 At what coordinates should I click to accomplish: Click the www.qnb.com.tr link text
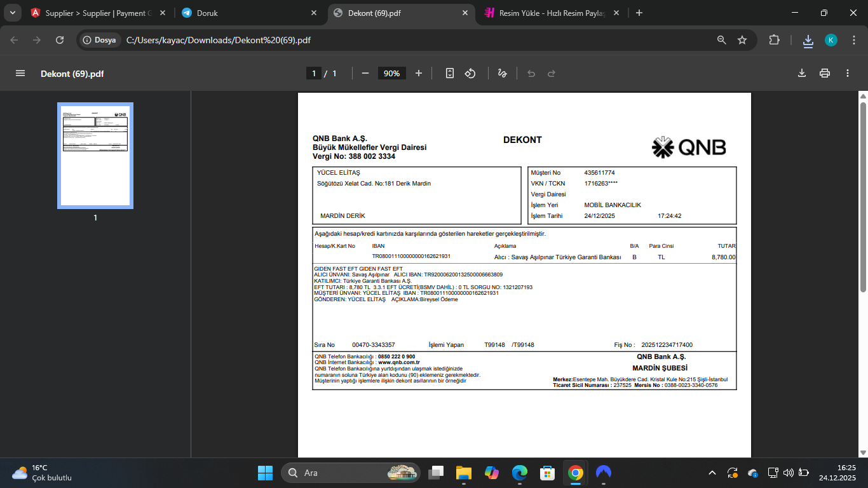point(399,362)
